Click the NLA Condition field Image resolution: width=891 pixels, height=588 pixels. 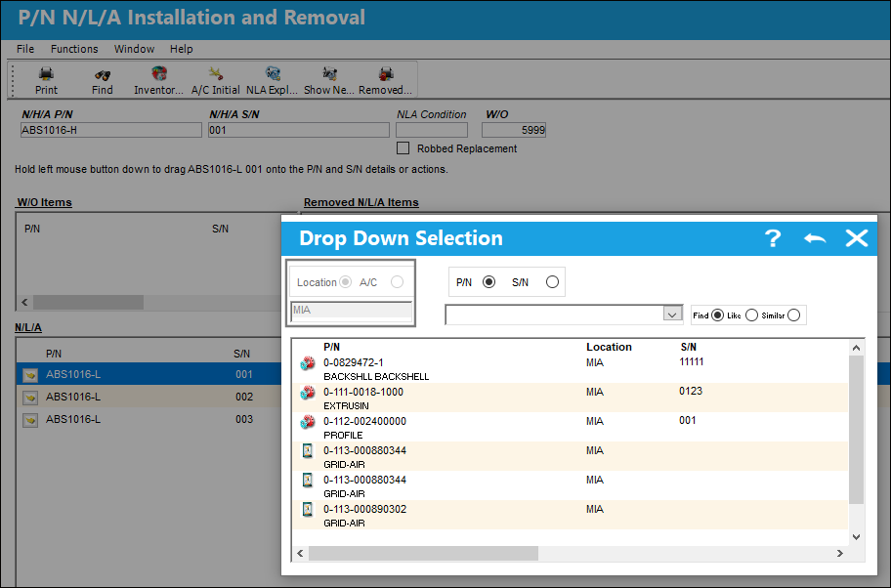[431, 130]
